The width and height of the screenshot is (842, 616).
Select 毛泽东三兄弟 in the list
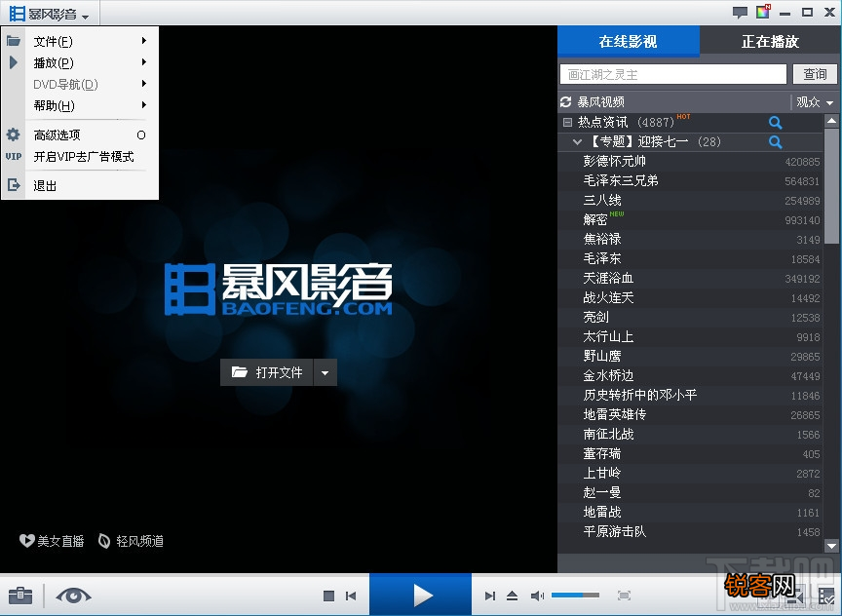coord(691,180)
